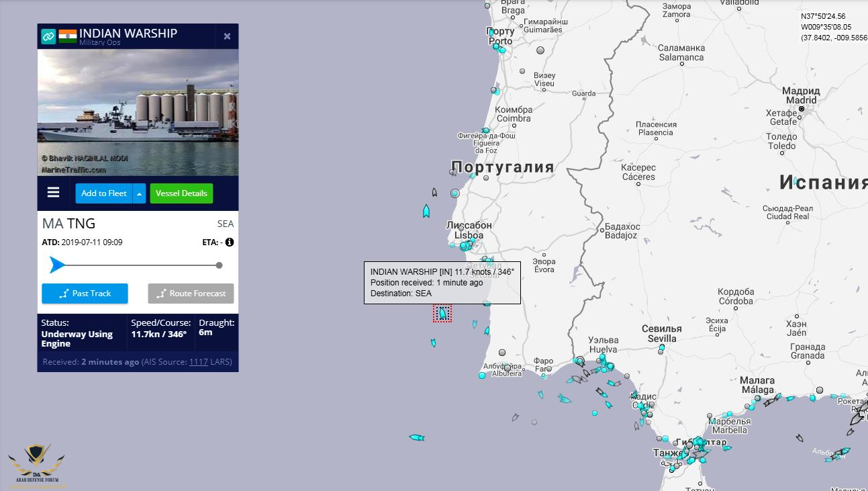Click the warship tooltip on the map
This screenshot has width=868, height=491.
(442, 282)
